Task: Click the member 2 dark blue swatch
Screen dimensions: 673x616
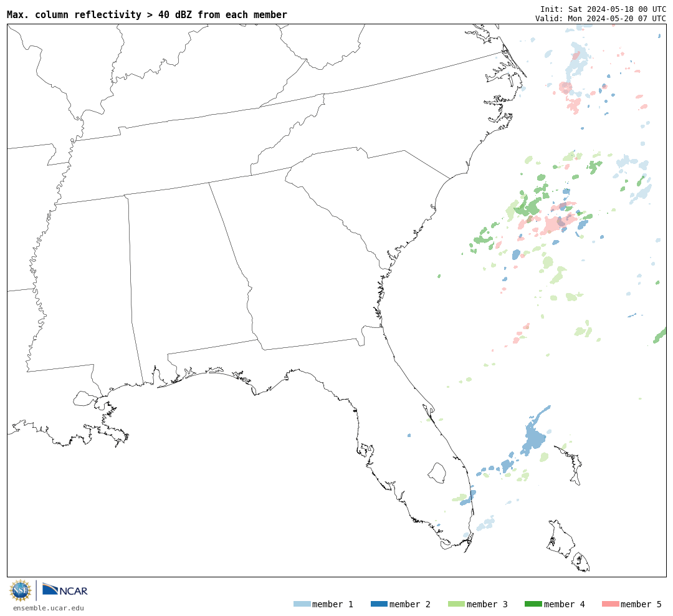Action: pos(379,604)
